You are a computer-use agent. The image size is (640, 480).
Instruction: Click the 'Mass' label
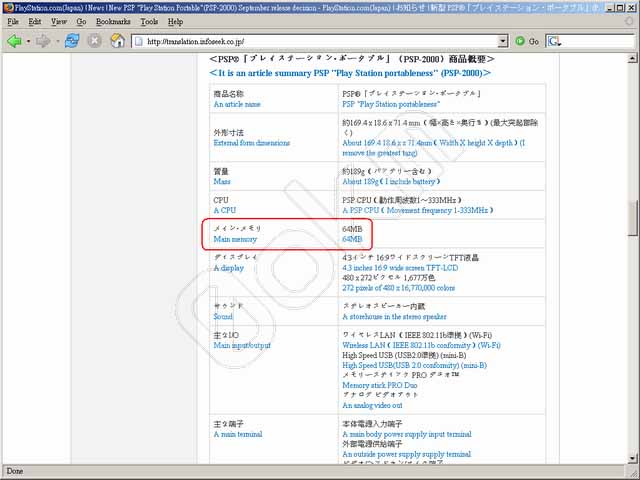coord(222,181)
